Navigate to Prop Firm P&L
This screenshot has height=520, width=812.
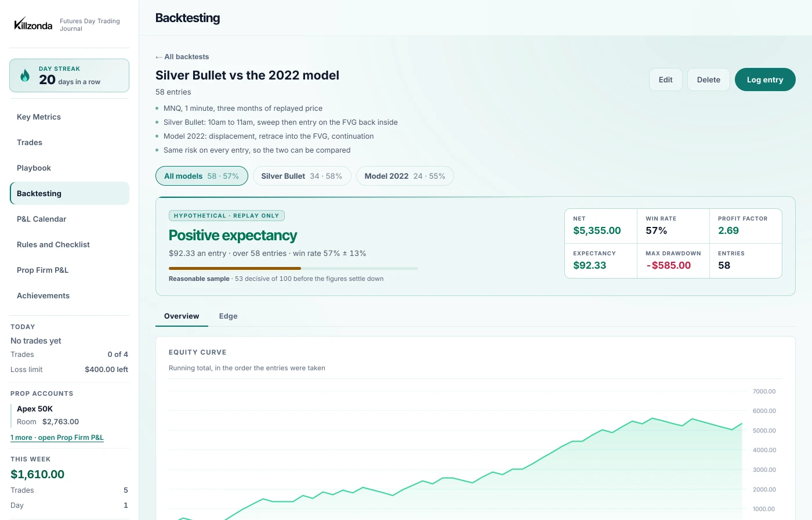click(x=70, y=270)
